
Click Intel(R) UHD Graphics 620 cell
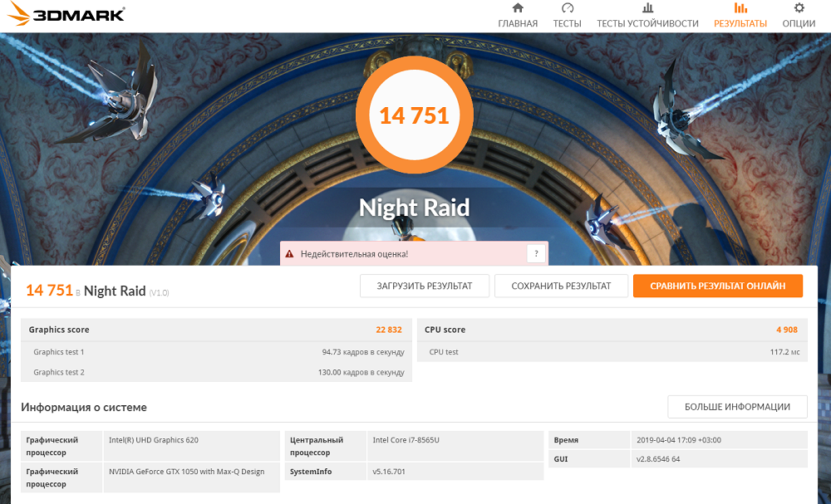coord(191,446)
